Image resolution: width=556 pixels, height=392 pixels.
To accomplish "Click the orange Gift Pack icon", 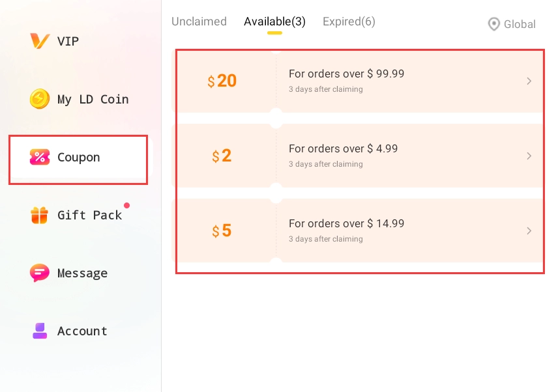I will (39, 215).
